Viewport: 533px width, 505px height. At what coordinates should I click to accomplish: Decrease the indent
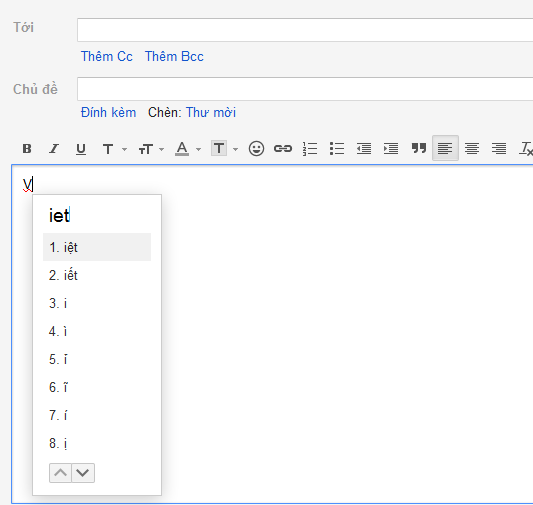364,149
